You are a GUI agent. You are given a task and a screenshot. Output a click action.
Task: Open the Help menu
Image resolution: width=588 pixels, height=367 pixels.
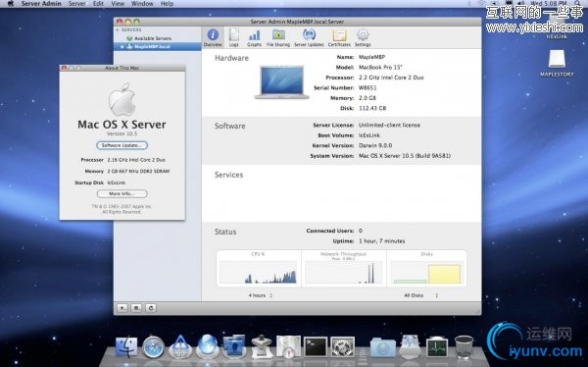coord(167,4)
